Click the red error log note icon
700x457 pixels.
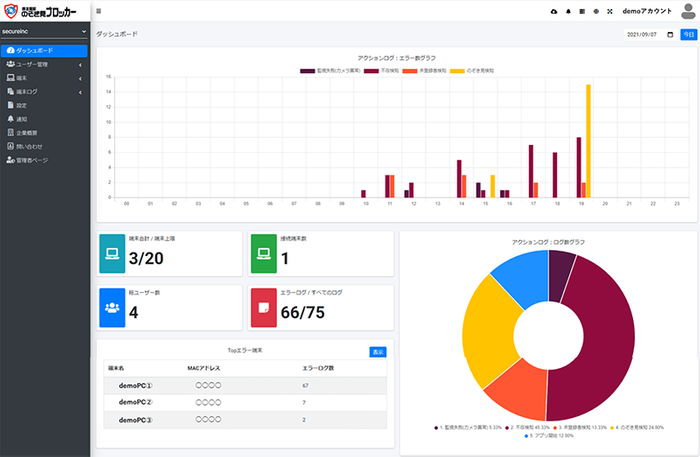(x=264, y=307)
